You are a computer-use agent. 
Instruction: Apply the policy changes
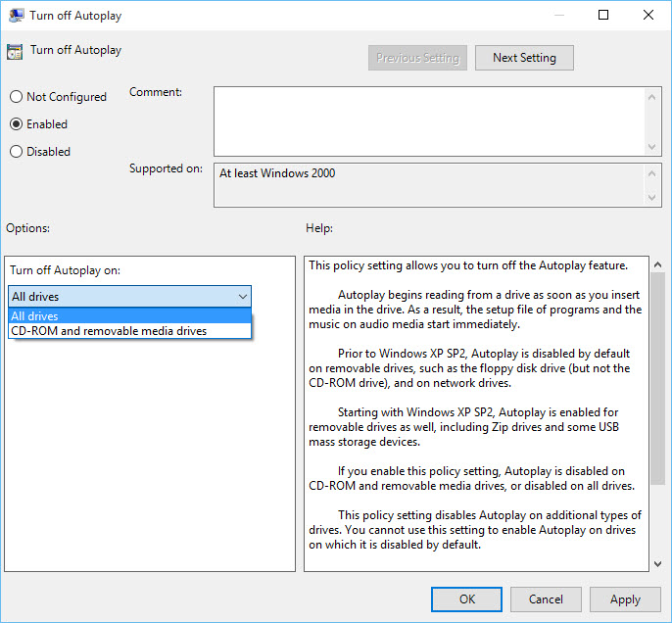tap(625, 599)
